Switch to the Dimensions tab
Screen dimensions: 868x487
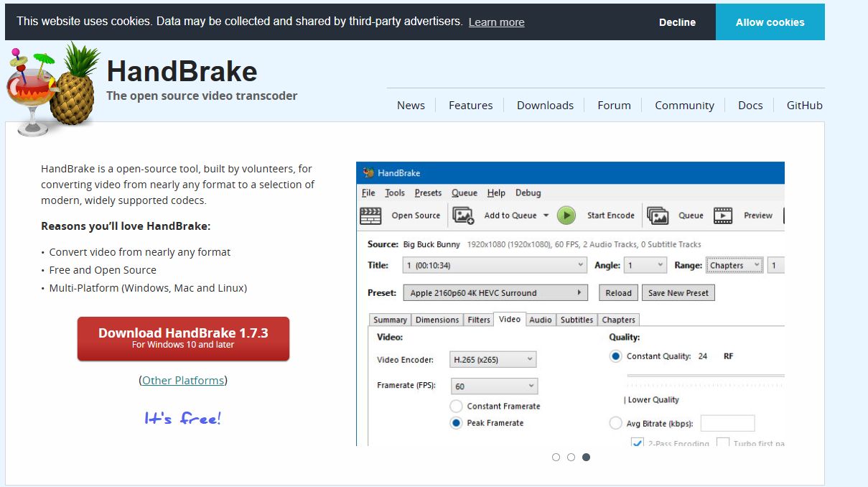[437, 320]
